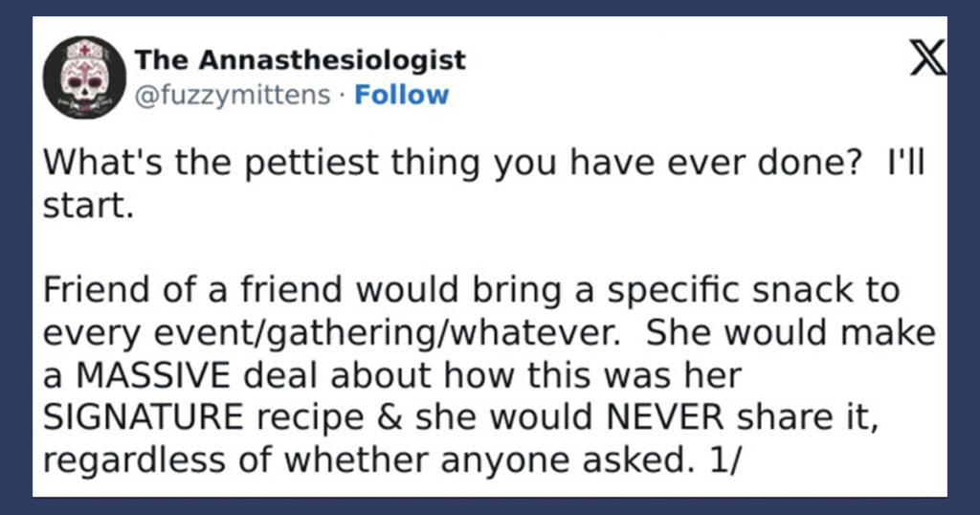Click the ampersand after "recipe"
The height and width of the screenshot is (515, 980).
tap(390, 417)
